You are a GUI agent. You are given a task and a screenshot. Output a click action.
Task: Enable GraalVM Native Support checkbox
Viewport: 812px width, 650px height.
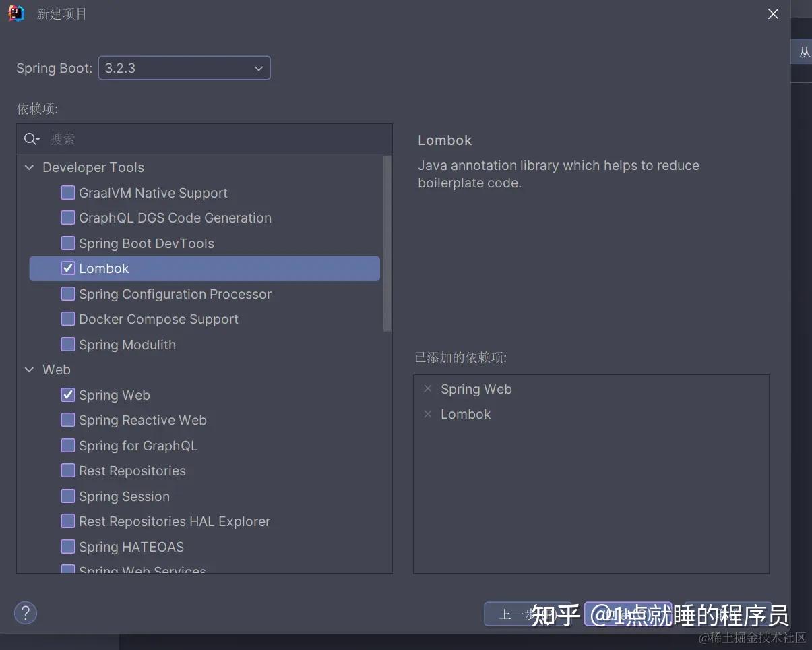pyautogui.click(x=68, y=193)
